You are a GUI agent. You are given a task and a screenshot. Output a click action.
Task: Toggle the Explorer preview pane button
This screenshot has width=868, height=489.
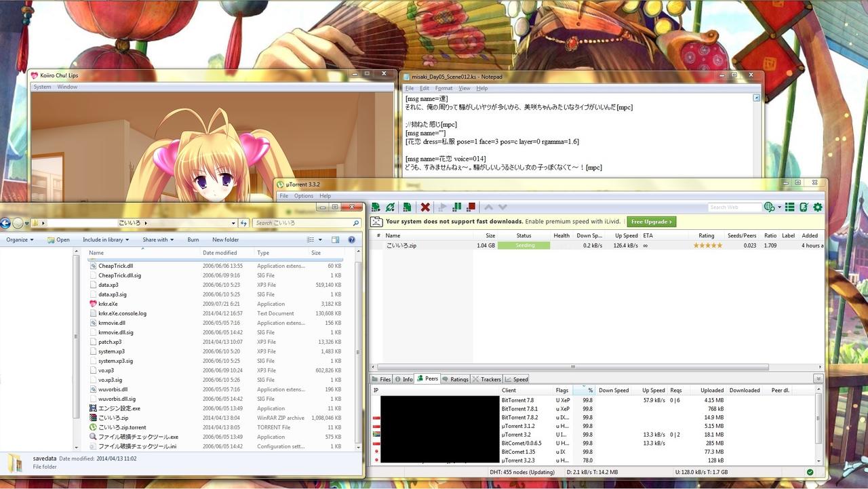click(335, 239)
